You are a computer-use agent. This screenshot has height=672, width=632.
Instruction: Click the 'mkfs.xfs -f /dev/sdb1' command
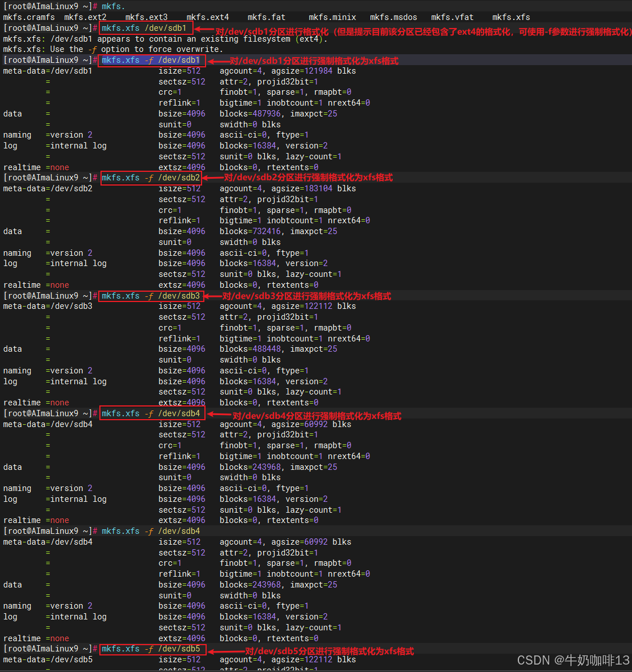coord(151,61)
